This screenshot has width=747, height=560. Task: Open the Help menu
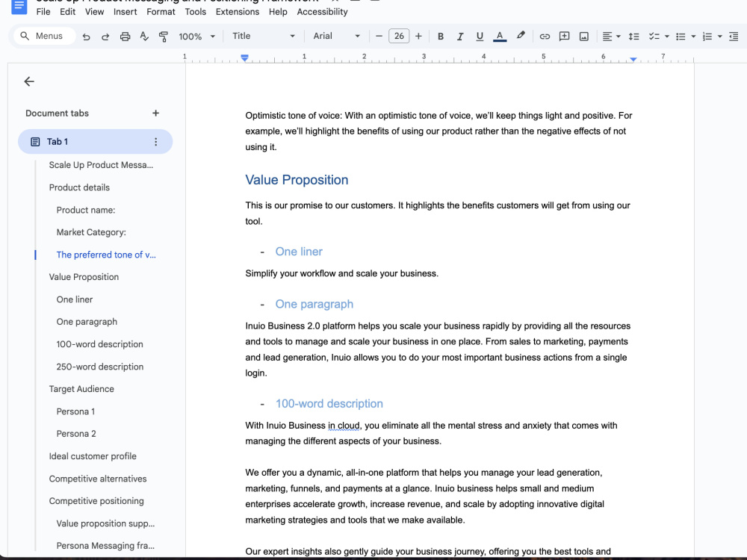pyautogui.click(x=278, y=12)
